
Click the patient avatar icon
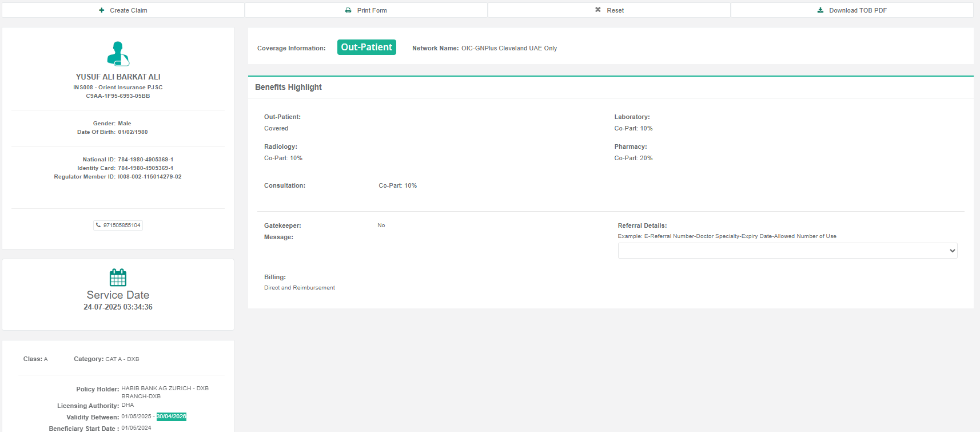click(x=118, y=54)
